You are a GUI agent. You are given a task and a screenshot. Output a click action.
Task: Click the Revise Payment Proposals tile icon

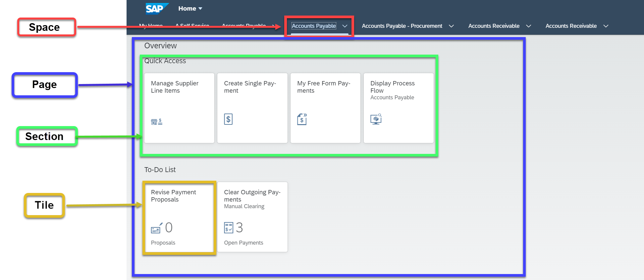click(156, 228)
